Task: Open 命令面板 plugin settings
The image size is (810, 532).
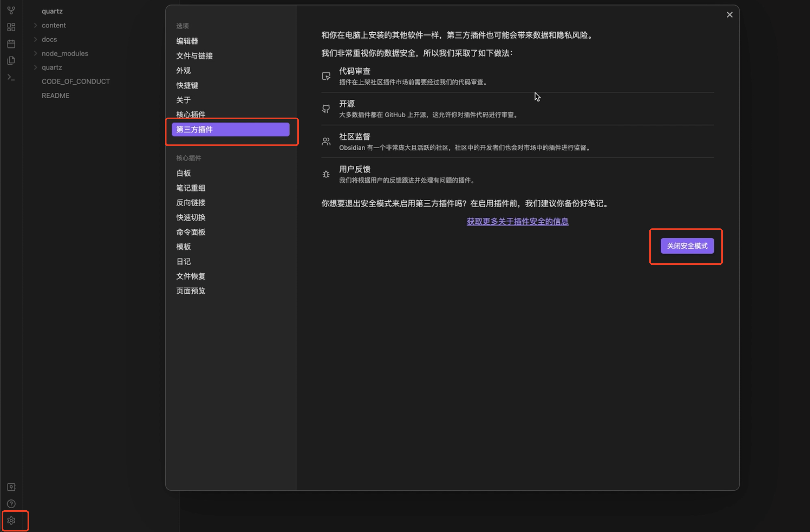Action: tap(191, 232)
